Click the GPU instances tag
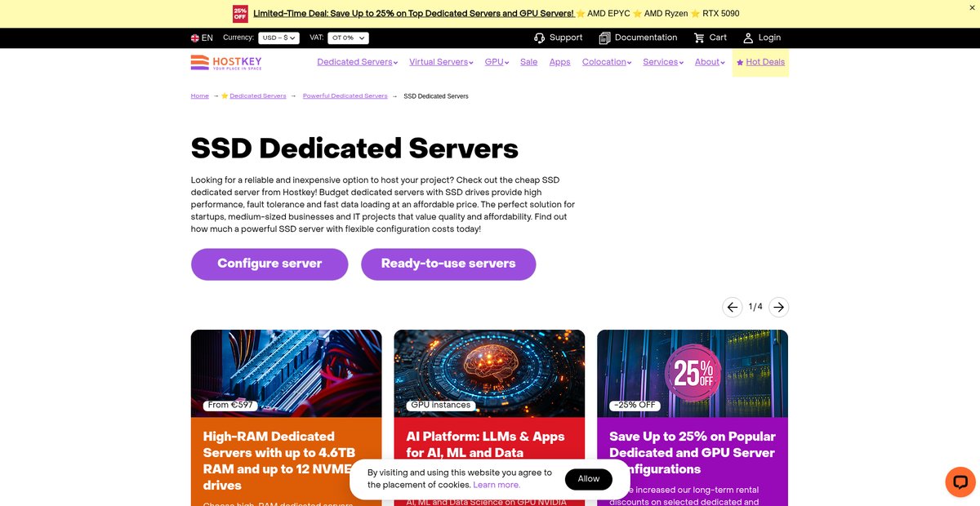The image size is (980, 506). [x=441, y=405]
